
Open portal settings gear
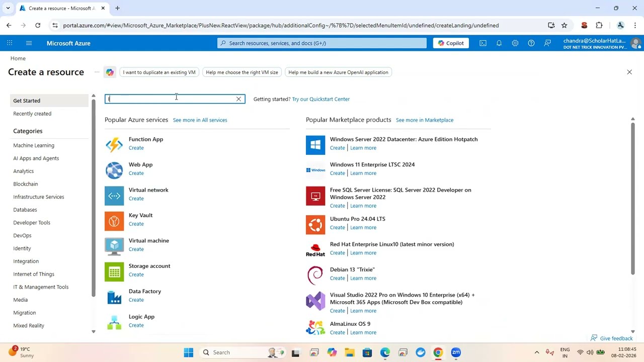click(x=515, y=43)
